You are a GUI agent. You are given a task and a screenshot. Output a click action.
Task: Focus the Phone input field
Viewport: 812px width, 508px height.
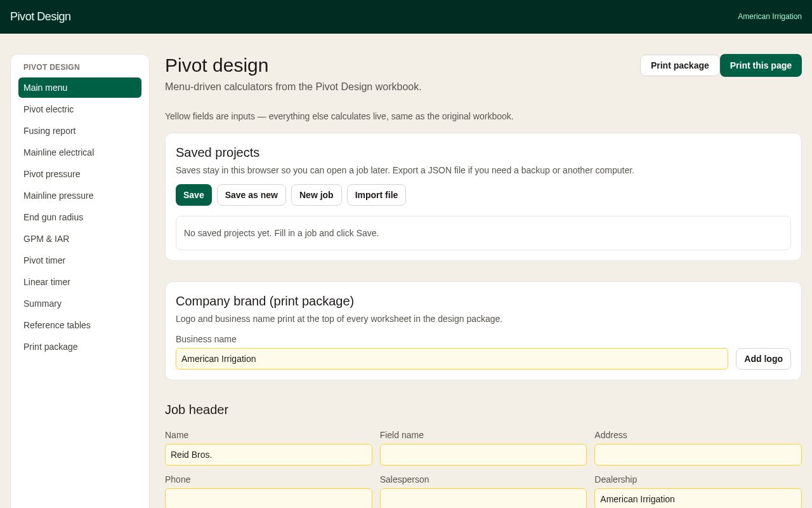[268, 498]
